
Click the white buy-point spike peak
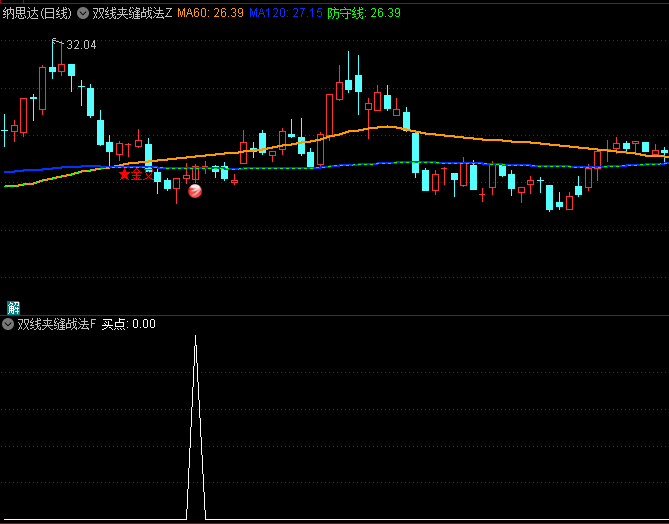[x=195, y=337]
